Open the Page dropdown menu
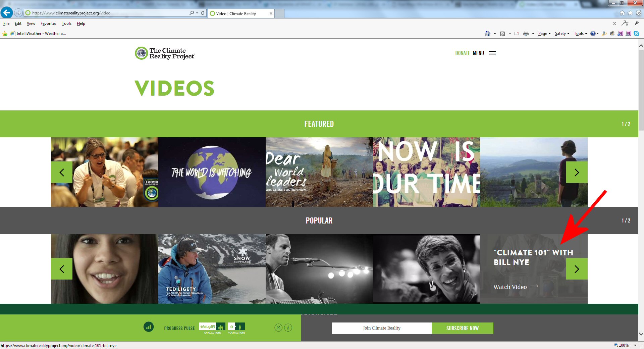 pyautogui.click(x=544, y=34)
